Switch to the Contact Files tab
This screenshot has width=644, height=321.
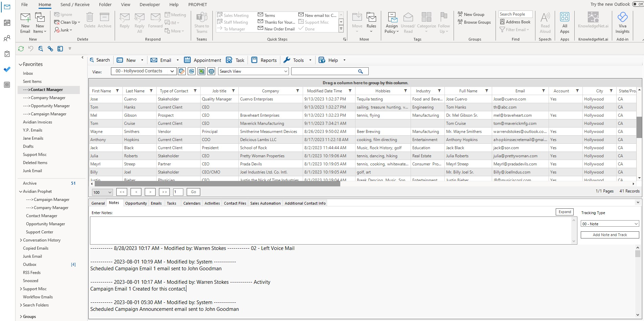235,203
